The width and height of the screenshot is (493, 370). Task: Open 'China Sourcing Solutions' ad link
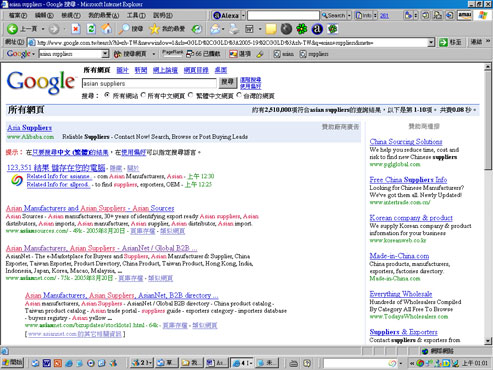point(406,142)
